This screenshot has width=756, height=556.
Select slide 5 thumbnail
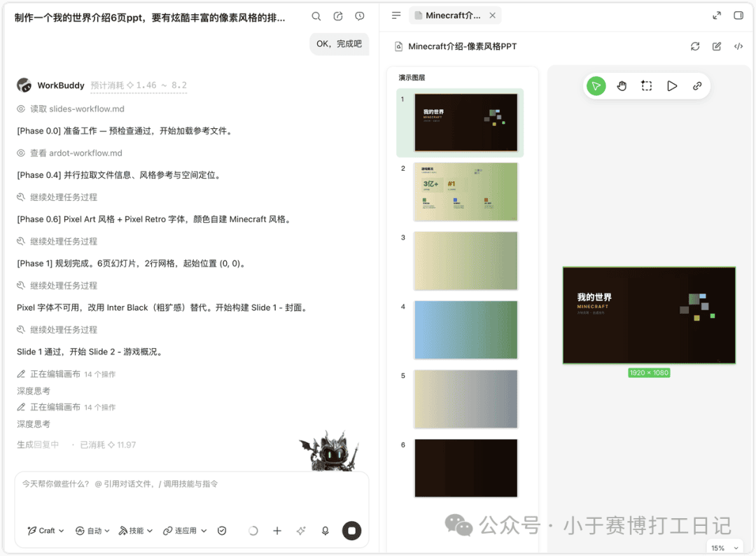465,399
